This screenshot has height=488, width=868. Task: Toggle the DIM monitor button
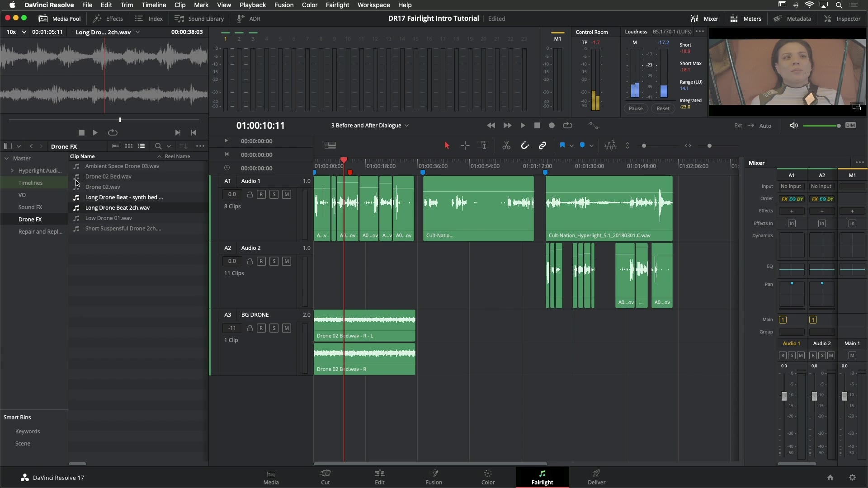(x=850, y=126)
